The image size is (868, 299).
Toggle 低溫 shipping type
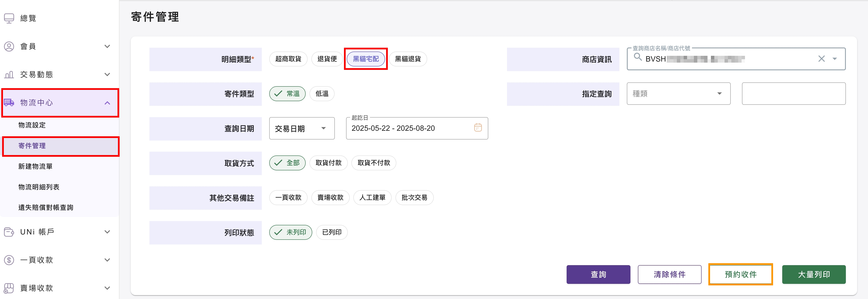pyautogui.click(x=322, y=94)
